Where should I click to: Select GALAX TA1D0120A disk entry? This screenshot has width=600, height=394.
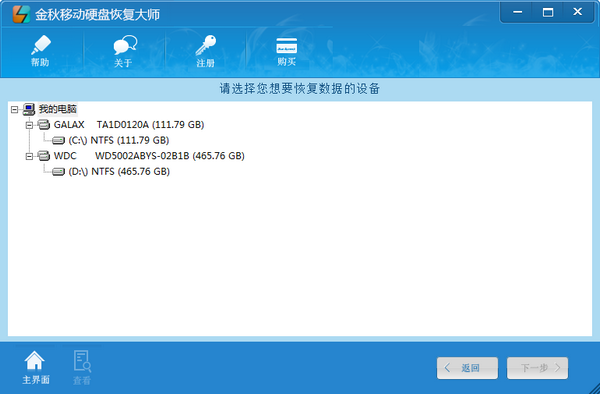(x=129, y=125)
